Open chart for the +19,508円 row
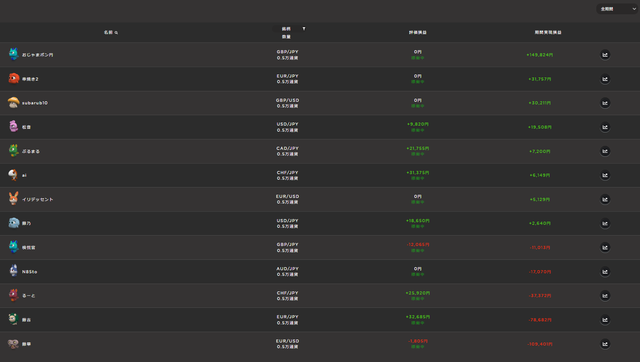The width and height of the screenshot is (640, 362). [605, 127]
